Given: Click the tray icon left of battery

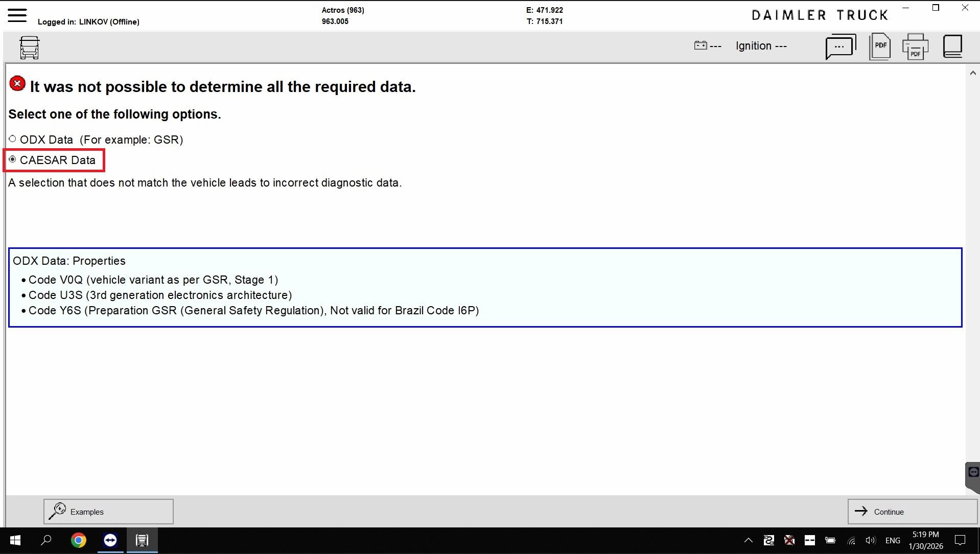Looking at the screenshot, I should pyautogui.click(x=810, y=540).
